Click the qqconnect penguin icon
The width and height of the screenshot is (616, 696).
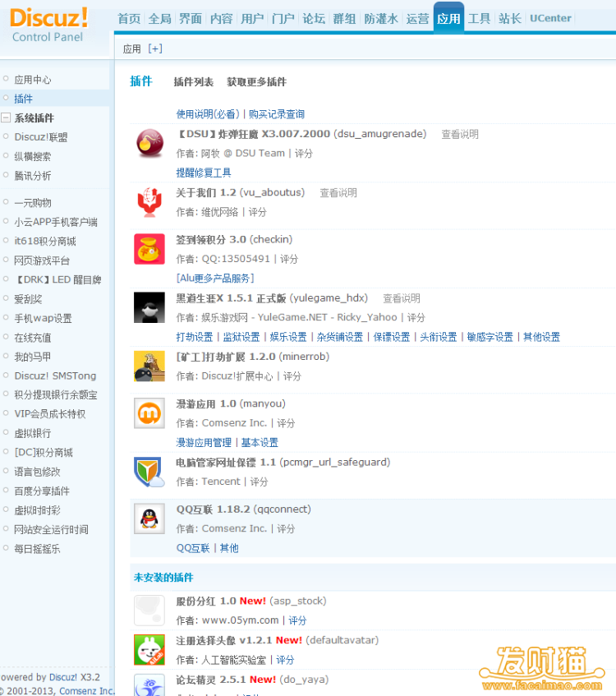click(149, 519)
